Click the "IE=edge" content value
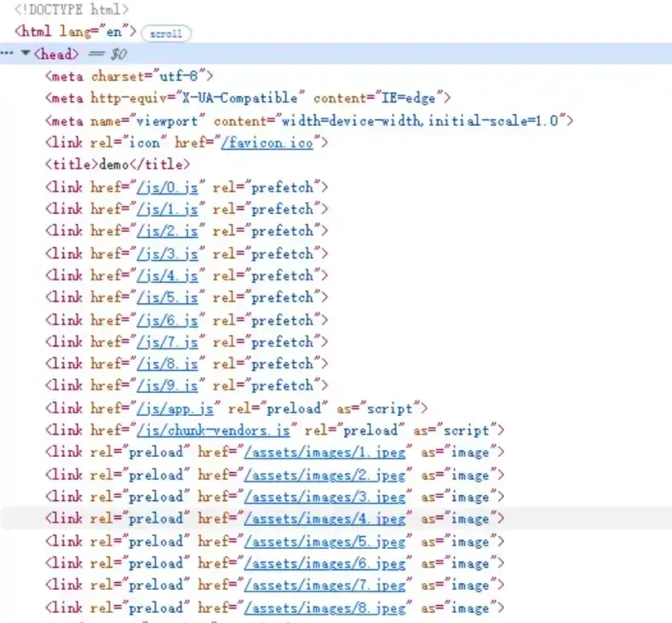The width and height of the screenshot is (672, 623). 409,98
